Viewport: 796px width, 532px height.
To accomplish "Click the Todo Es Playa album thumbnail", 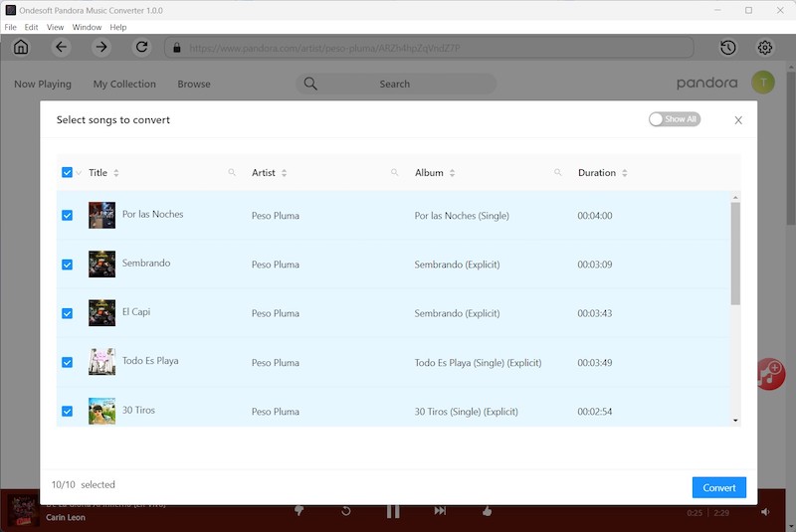I will tap(102, 362).
